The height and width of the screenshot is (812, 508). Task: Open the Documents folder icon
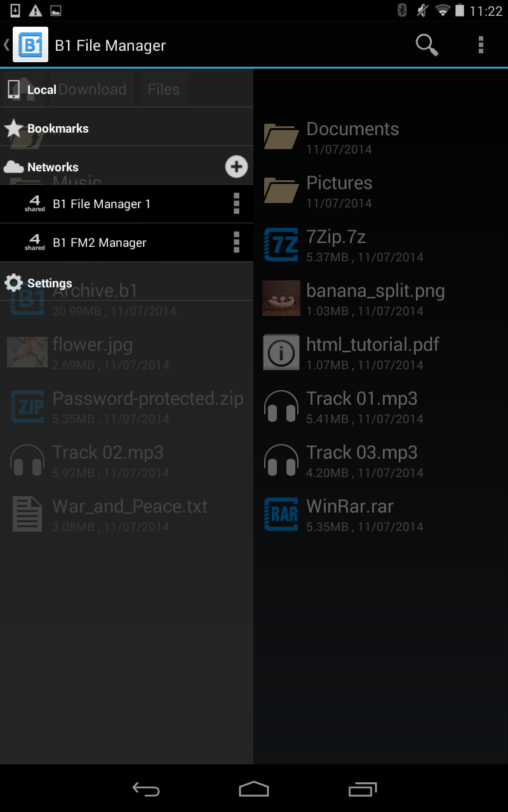pos(281,136)
